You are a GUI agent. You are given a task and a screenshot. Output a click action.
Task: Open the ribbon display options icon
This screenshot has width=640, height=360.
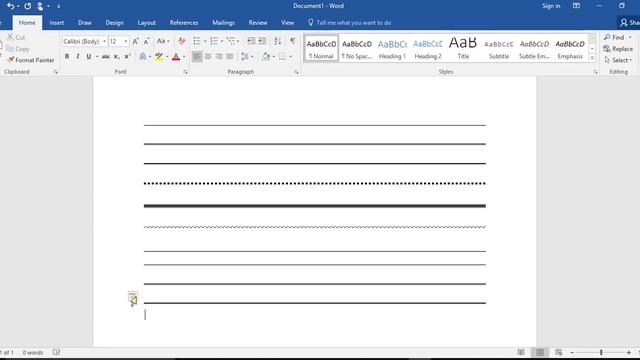tap(576, 6)
